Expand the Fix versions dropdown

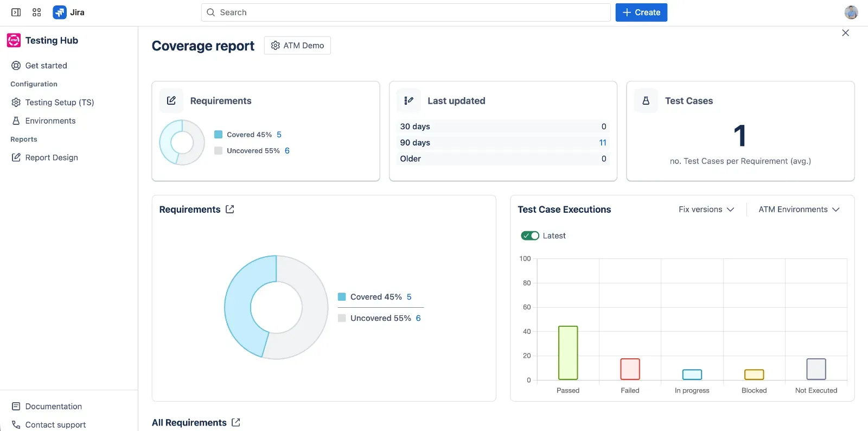pos(706,210)
